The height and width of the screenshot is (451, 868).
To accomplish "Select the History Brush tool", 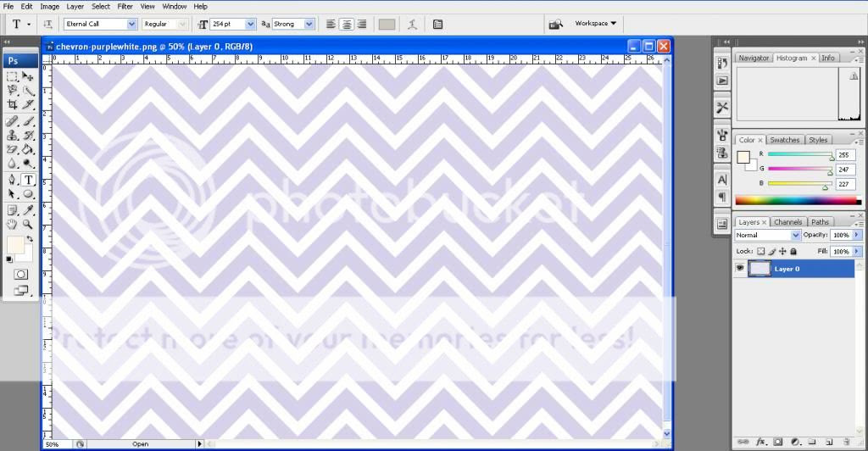I will pyautogui.click(x=28, y=136).
